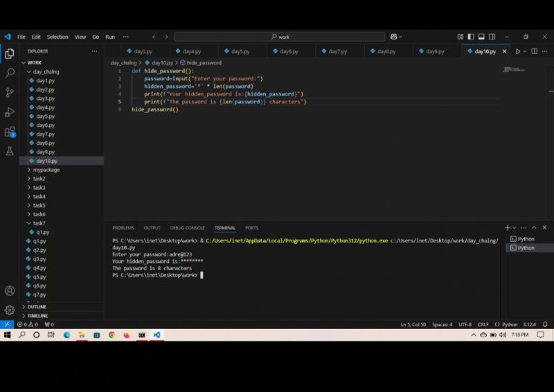Click the command center search box
Viewport: 554px width, 392px height.
point(280,37)
